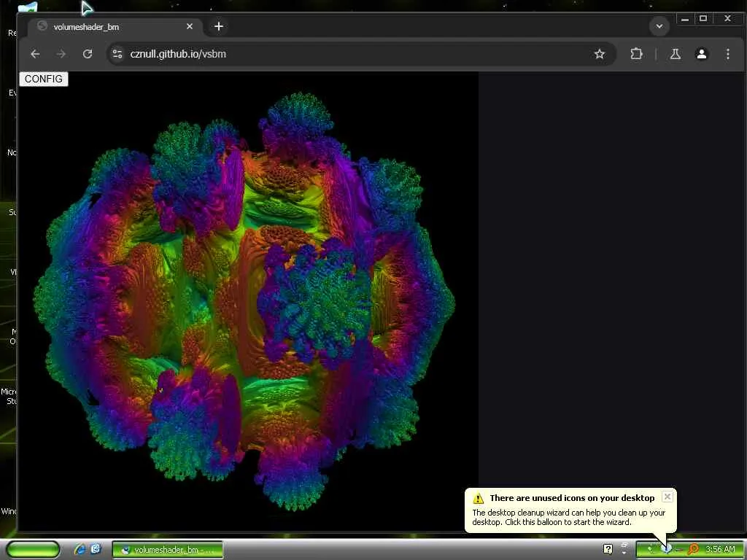Open the Extensions puzzle icon
Image resolution: width=747 pixels, height=560 pixels.
point(636,54)
